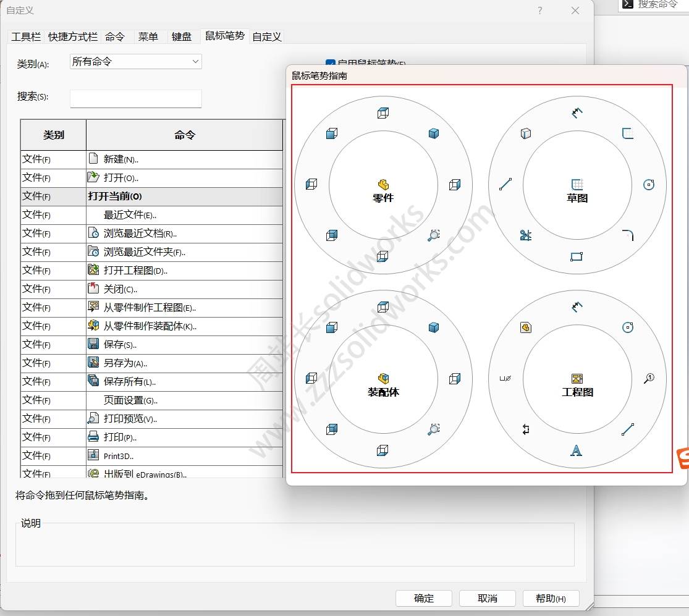Click Zoom to fit icon in 零件 wheel
Image resolution: width=689 pixels, height=616 pixels.
(434, 235)
